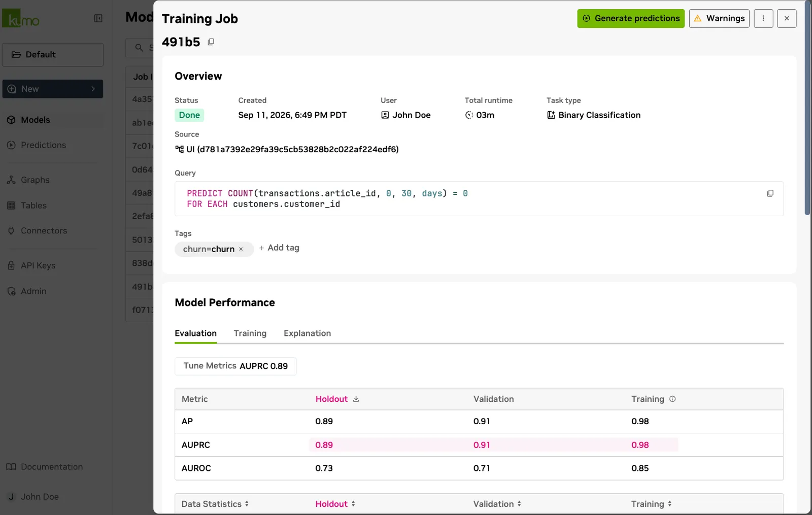The width and height of the screenshot is (812, 515).
Task: Open API Keys page
Action: coord(38,265)
